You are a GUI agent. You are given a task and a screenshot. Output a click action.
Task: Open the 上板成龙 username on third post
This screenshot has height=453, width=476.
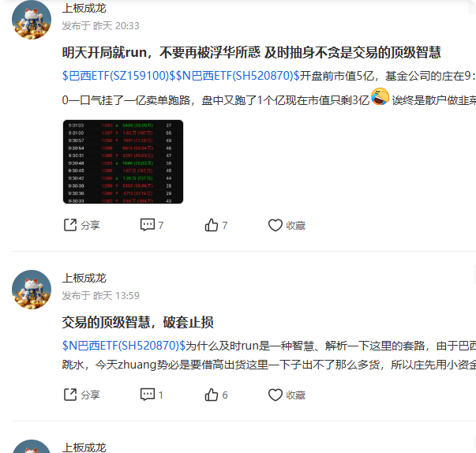[84, 447]
